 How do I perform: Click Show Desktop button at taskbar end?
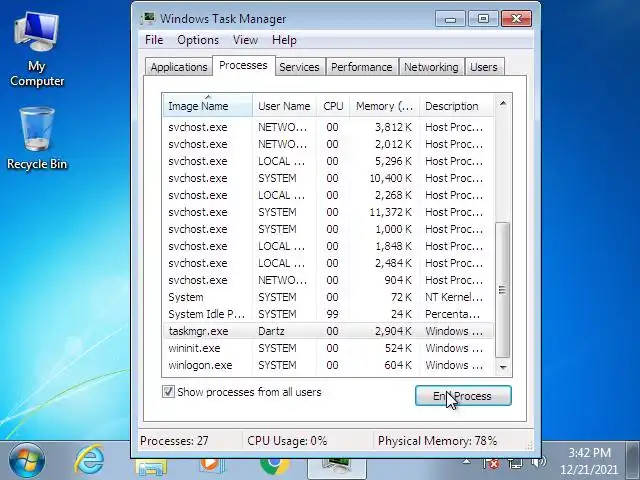(x=633, y=460)
